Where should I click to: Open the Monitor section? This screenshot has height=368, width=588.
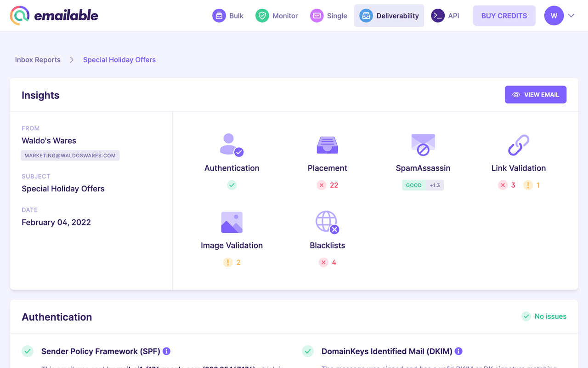tap(277, 15)
